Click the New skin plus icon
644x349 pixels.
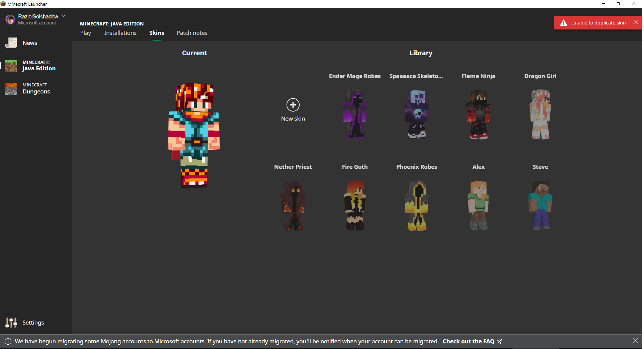tap(293, 105)
